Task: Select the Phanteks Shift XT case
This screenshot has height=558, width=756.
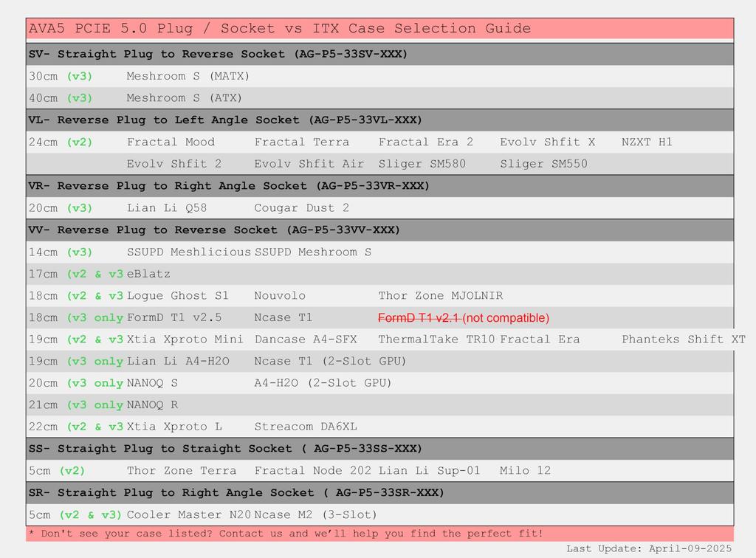Action: point(683,340)
